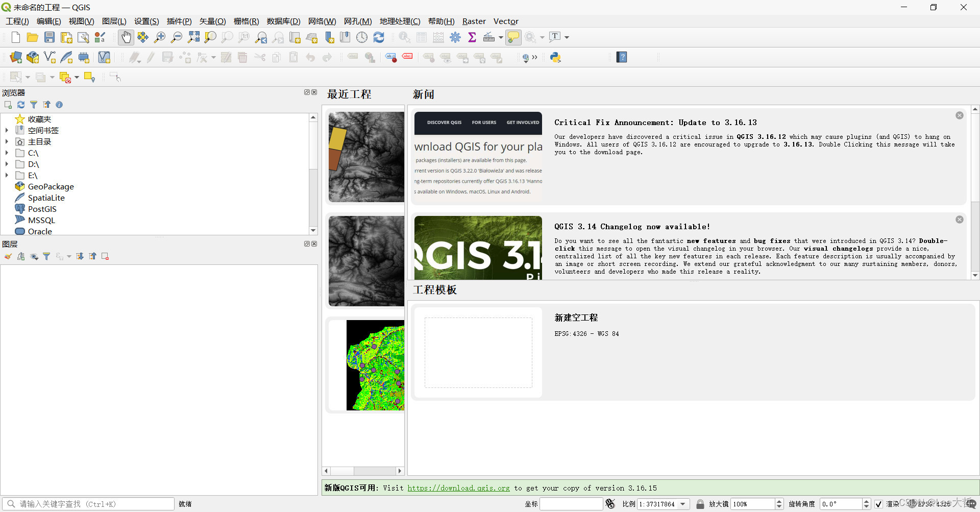Open a project with the folder icon
Viewport: 980px width, 512px height.
[33, 37]
